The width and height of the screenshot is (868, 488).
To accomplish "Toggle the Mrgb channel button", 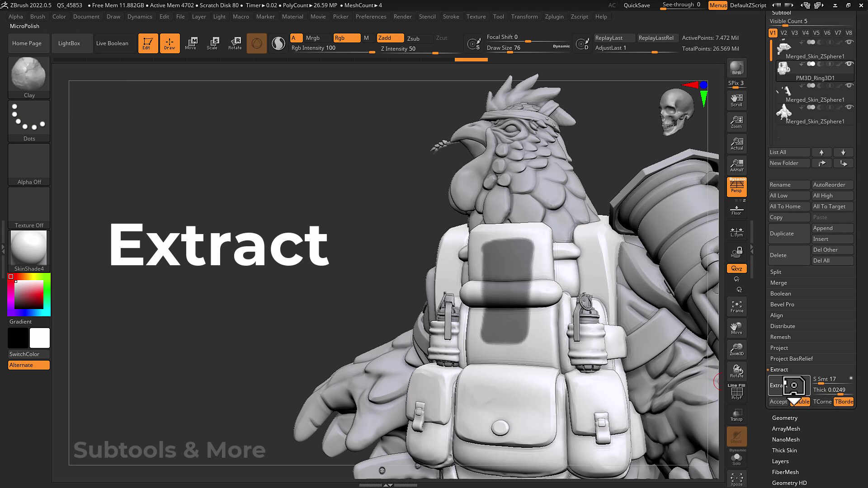I will point(312,38).
